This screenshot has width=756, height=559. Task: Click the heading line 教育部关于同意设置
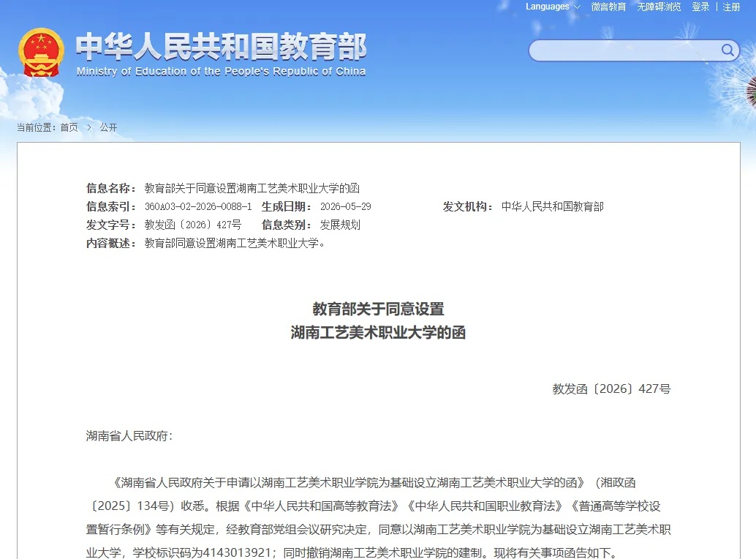pyautogui.click(x=379, y=309)
